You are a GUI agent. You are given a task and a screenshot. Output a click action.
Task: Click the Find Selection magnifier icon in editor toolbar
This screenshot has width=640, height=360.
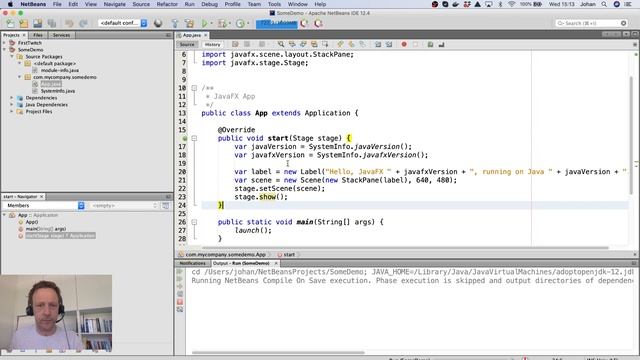281,44
